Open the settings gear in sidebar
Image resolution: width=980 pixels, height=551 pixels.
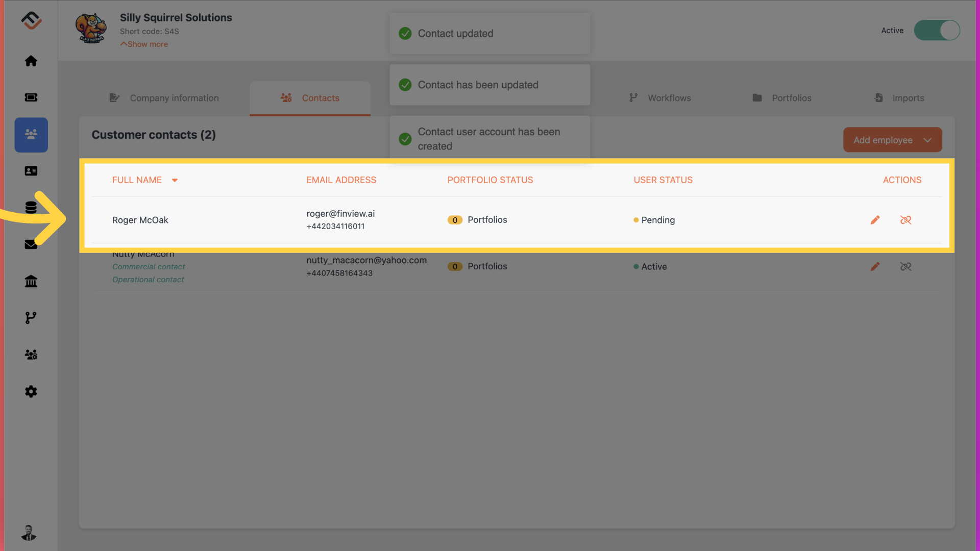coord(31,391)
